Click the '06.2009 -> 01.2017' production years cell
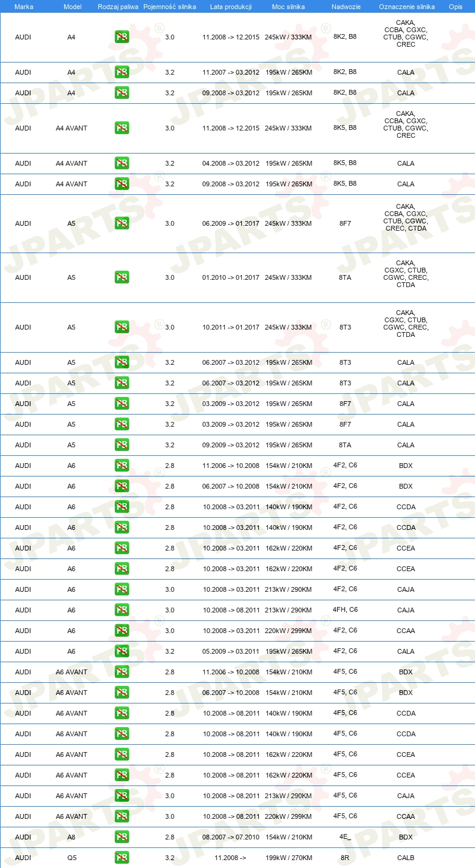475x868 pixels. (x=231, y=223)
